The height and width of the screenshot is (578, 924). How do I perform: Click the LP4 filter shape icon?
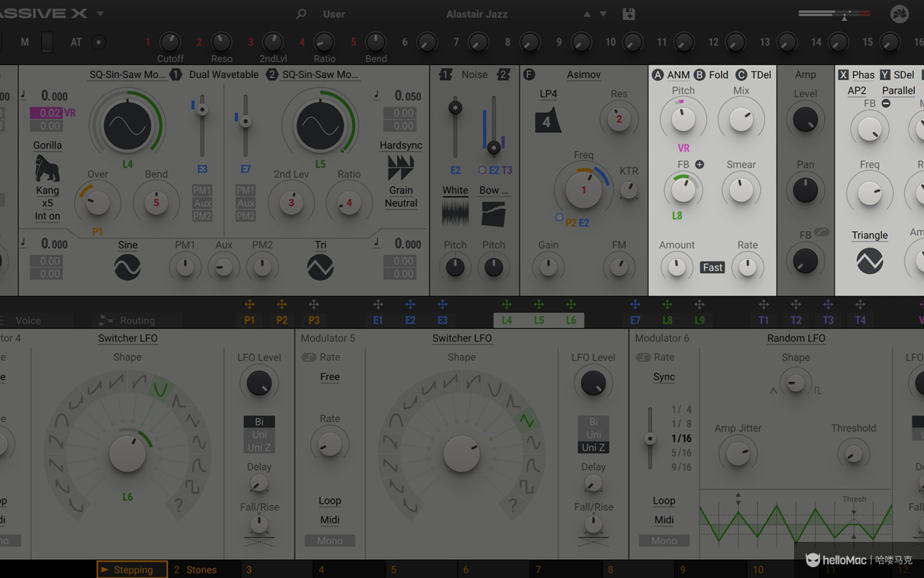coord(548,121)
